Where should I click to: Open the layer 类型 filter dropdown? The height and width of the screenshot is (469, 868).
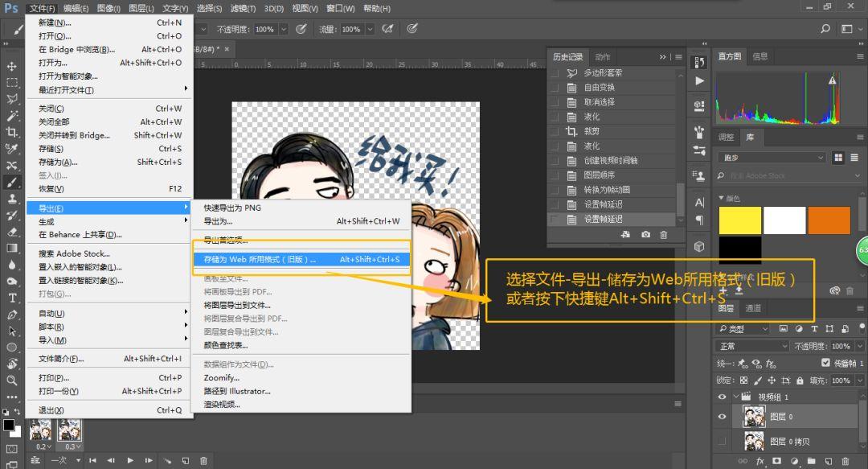point(743,329)
